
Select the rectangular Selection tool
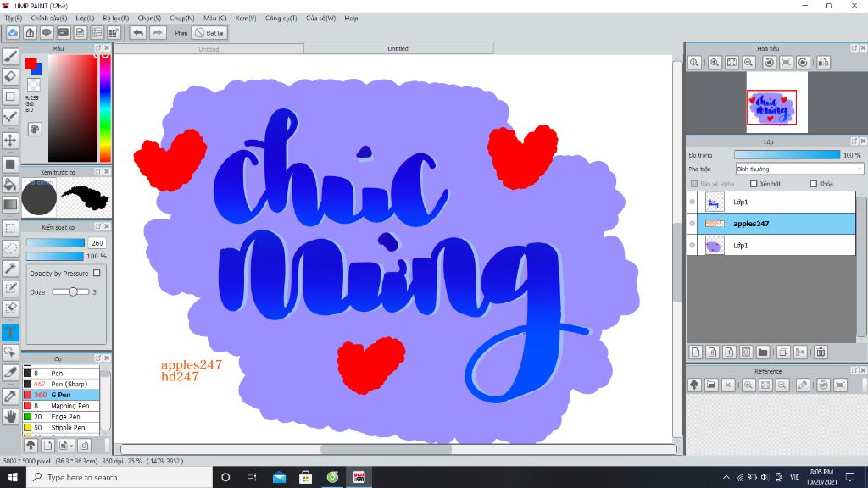click(x=10, y=228)
